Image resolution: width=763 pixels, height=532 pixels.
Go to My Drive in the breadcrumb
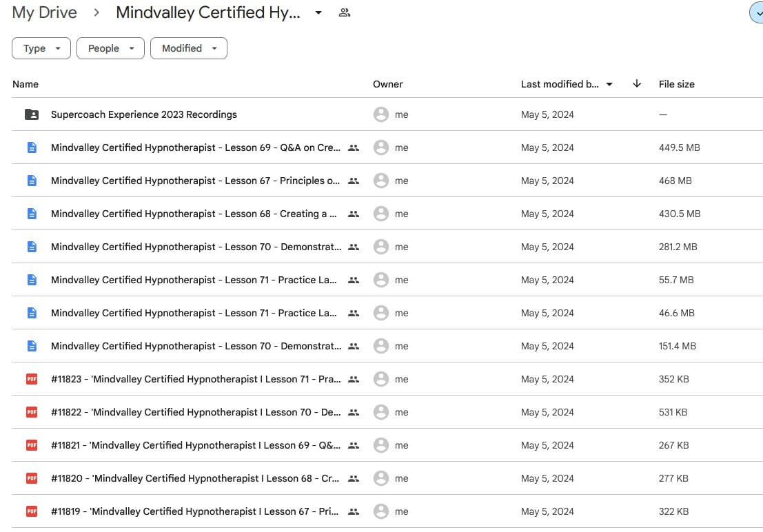[44, 12]
